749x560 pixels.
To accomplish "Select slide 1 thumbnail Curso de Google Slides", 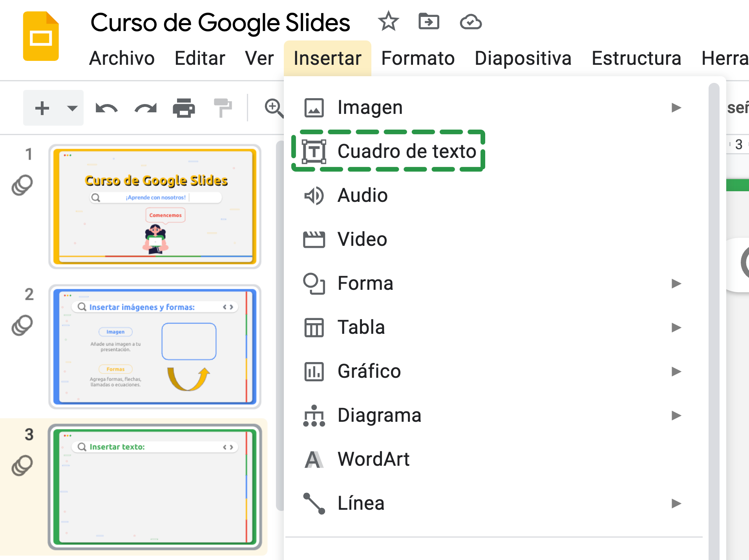I will [155, 207].
